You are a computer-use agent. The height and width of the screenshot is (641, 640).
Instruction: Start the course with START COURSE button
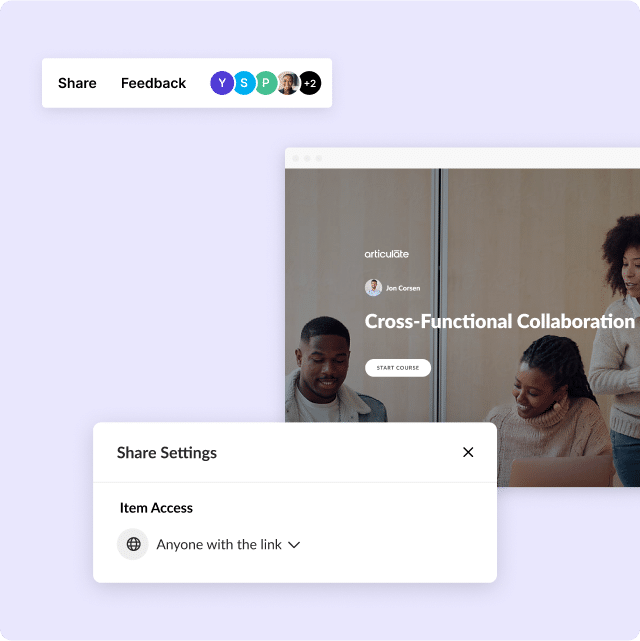tap(398, 368)
